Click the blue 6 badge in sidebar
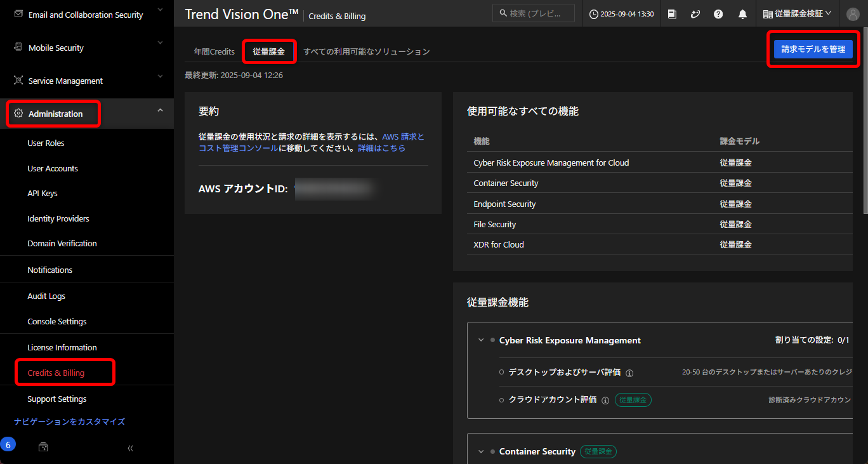 pos(8,444)
